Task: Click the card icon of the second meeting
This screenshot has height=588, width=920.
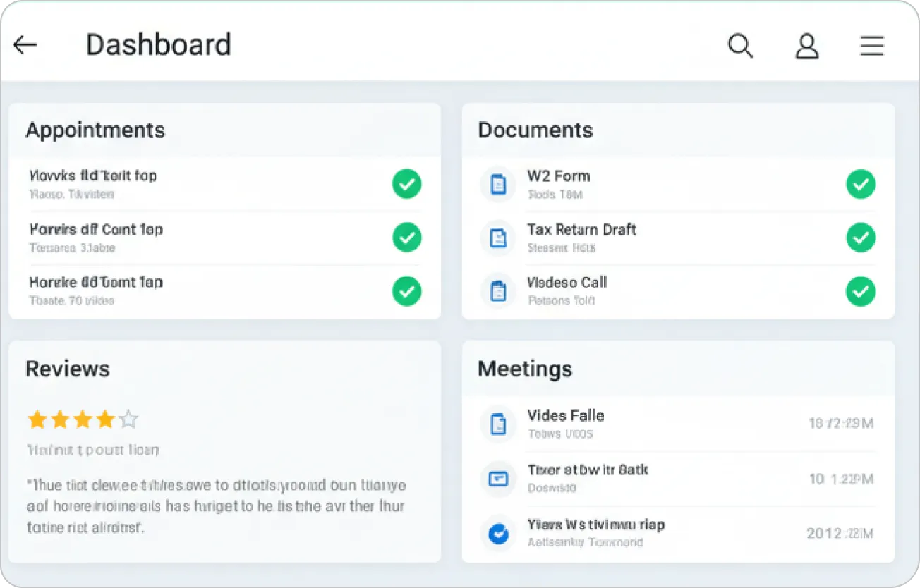Action: point(498,479)
